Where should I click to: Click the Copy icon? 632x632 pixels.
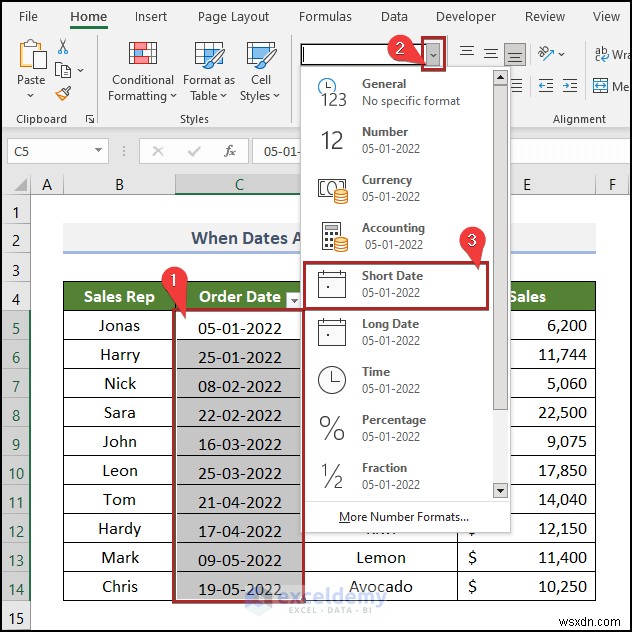(63, 70)
